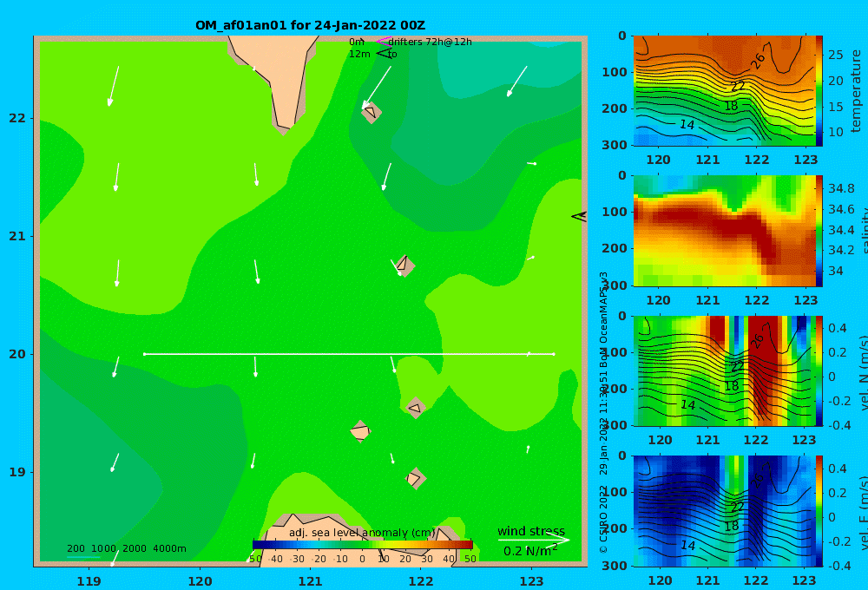
Task: Click the '25' tick on temperature colorbar
Action: [836, 55]
